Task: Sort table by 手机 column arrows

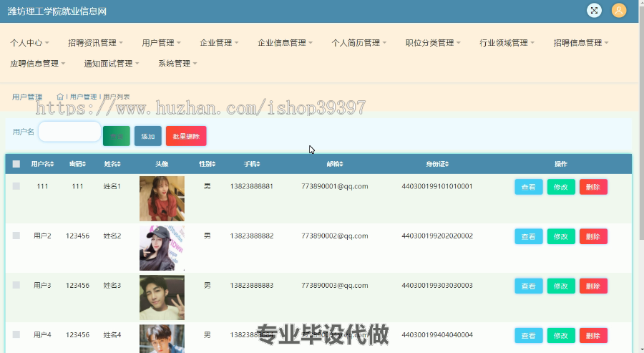Action: 258,164
